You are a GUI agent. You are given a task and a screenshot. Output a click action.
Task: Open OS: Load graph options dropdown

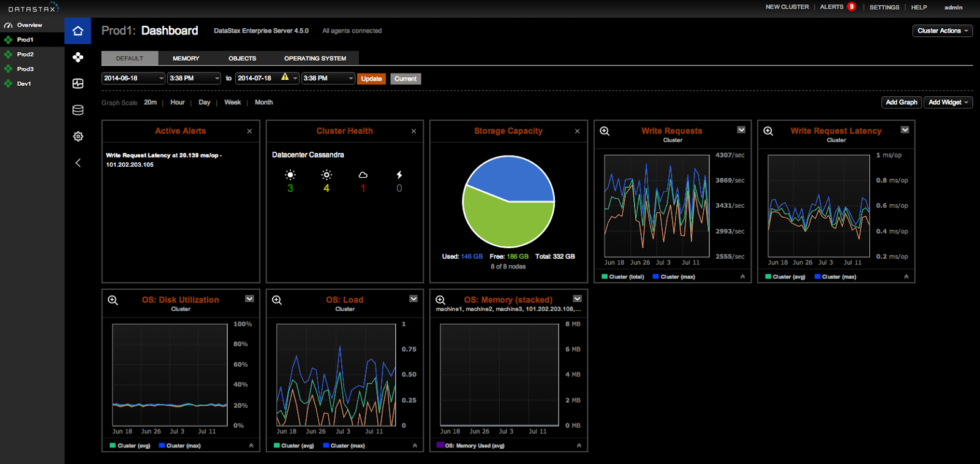point(413,299)
